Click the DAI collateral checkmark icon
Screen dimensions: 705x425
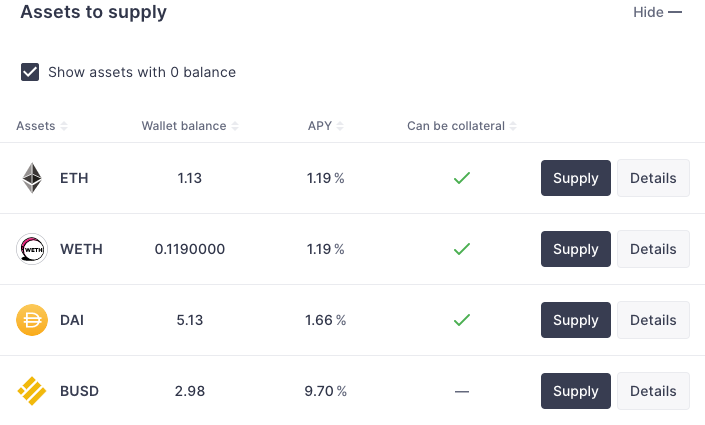point(461,320)
